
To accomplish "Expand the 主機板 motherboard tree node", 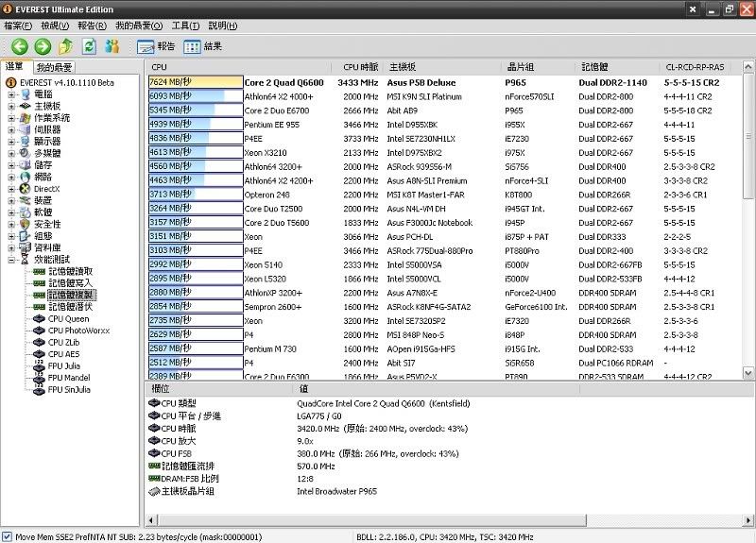I will point(11,106).
